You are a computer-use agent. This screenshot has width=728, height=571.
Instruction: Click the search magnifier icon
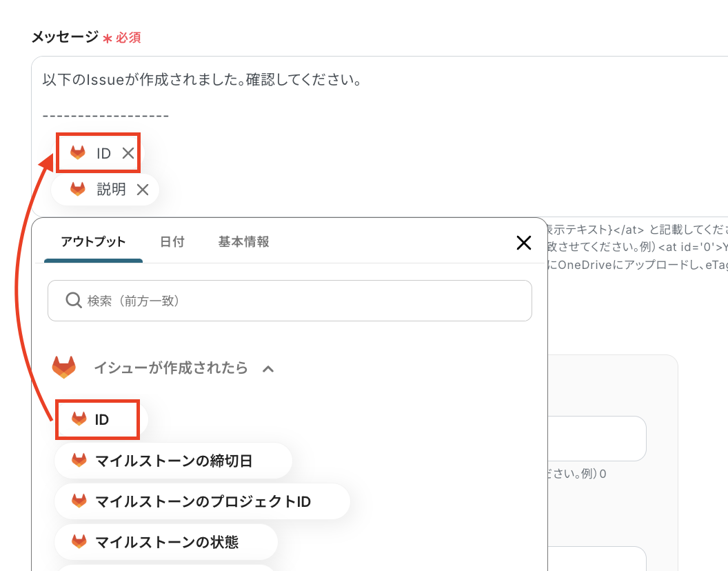tap(73, 300)
